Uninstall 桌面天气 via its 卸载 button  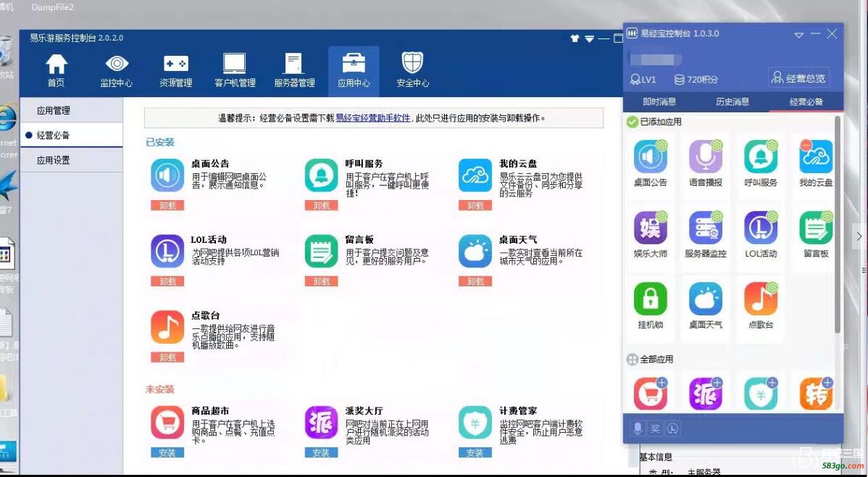pyautogui.click(x=475, y=281)
